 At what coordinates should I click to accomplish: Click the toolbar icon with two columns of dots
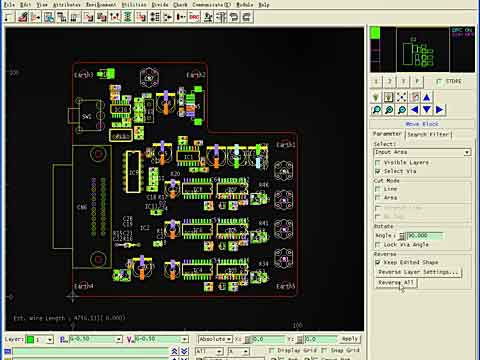154,17
